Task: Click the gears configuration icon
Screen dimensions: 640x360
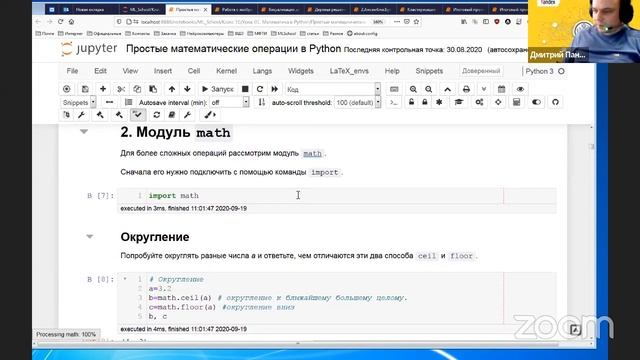Action: pyautogui.click(x=479, y=102)
